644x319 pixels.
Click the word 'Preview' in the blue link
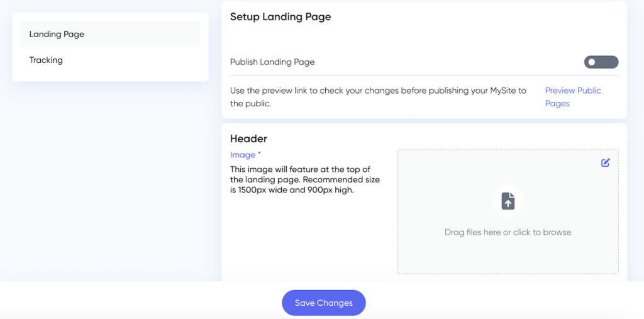point(560,91)
